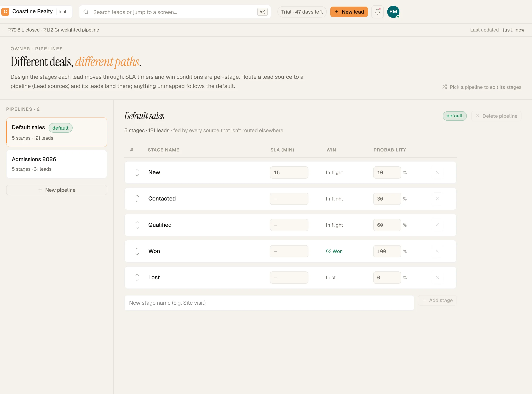Move the Lost stage up
The width and height of the screenshot is (532, 394).
pos(137,274)
